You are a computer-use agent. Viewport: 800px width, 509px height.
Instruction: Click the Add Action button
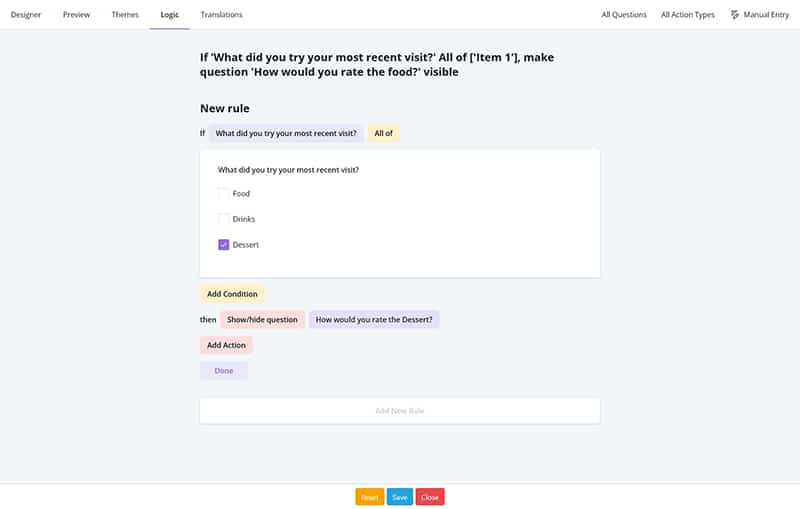pyautogui.click(x=226, y=345)
